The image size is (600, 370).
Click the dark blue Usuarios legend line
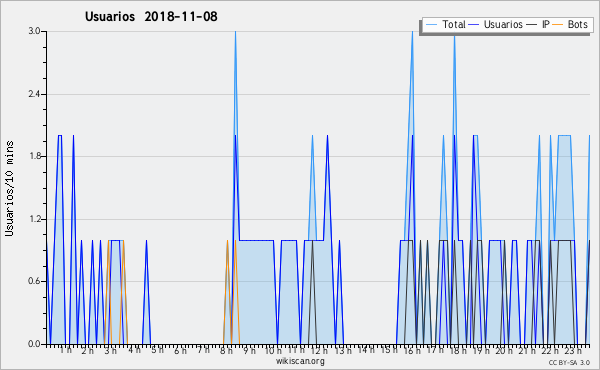pos(474,24)
